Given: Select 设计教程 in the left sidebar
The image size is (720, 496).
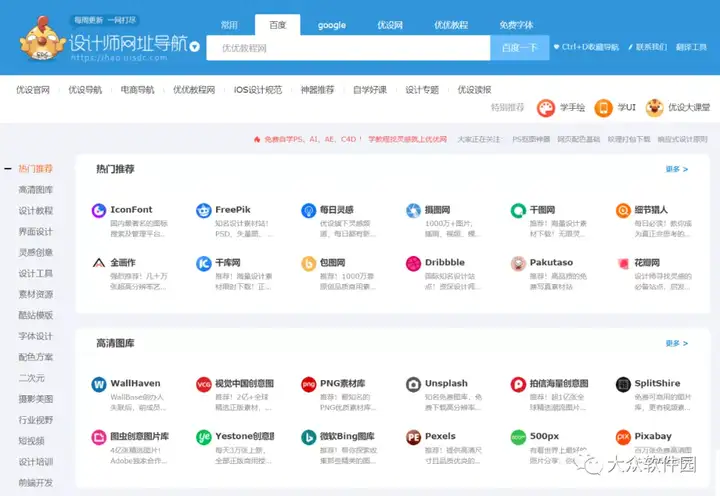Looking at the screenshot, I should coord(36,211).
